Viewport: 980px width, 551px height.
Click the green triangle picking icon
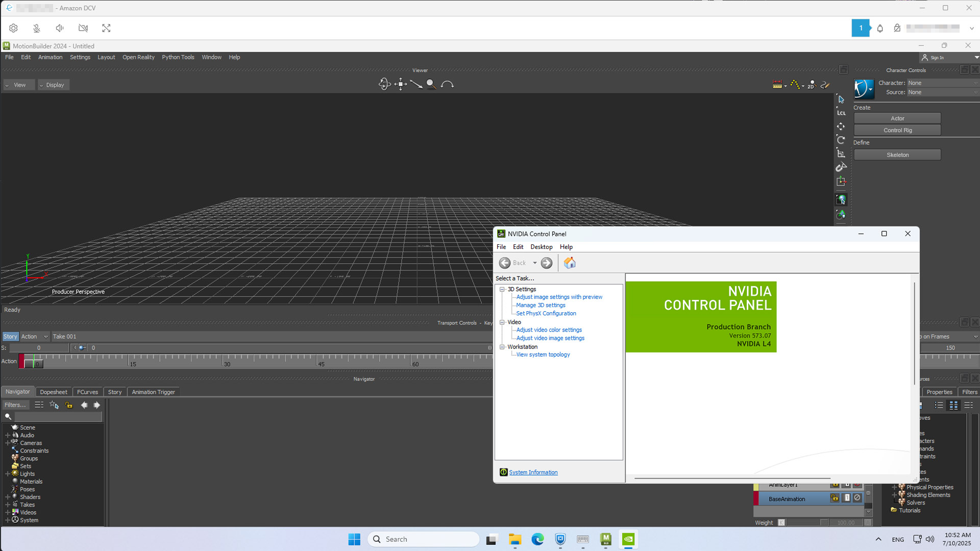click(x=841, y=214)
